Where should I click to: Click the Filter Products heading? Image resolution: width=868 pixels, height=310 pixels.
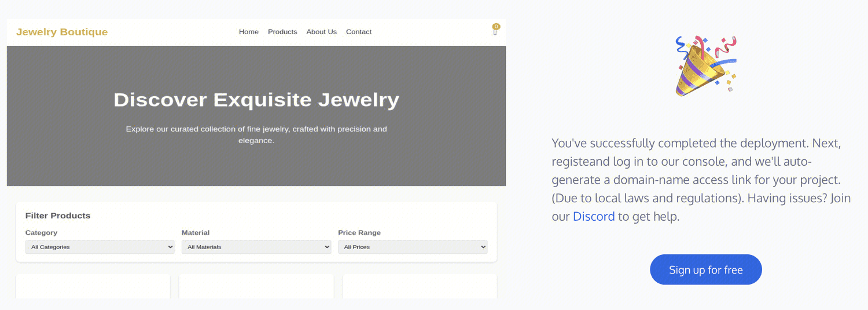pyautogui.click(x=58, y=216)
